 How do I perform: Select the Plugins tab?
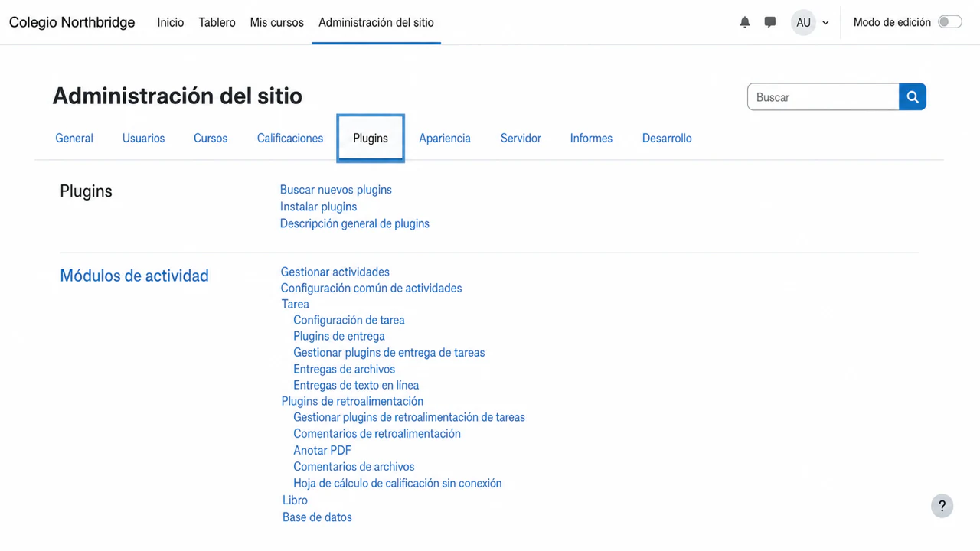(371, 139)
